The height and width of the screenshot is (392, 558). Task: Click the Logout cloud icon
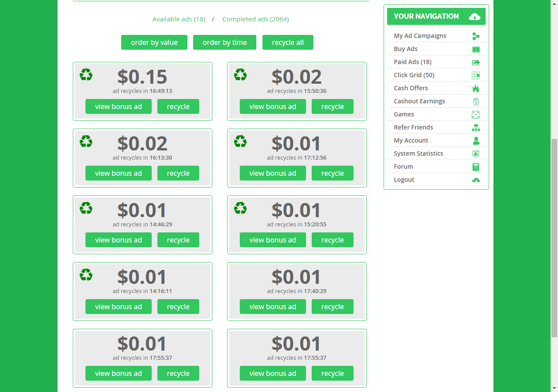point(476,180)
